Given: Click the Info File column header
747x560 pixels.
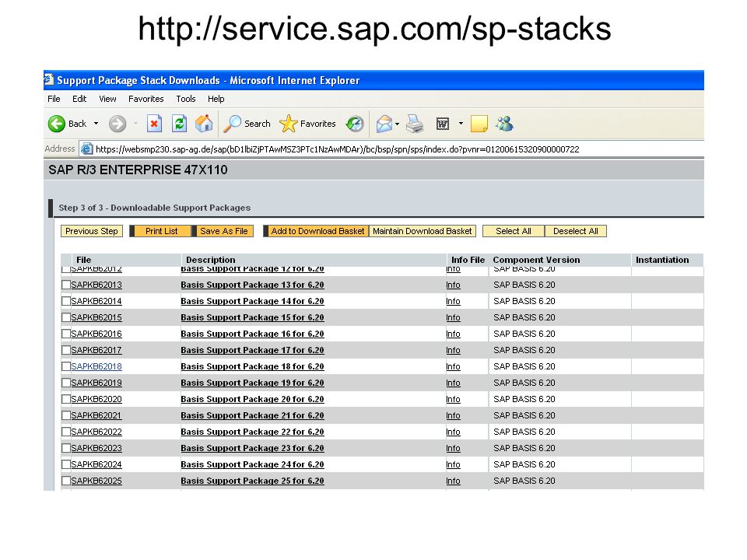Looking at the screenshot, I should (x=468, y=260).
